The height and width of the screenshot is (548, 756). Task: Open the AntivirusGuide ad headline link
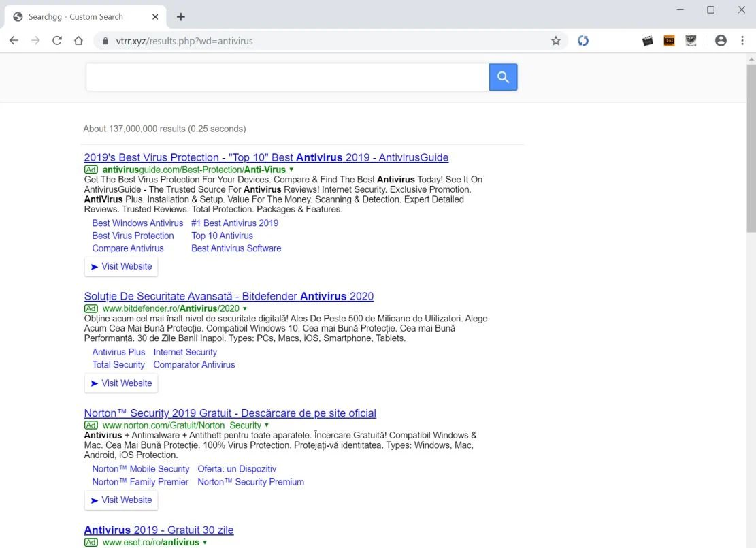point(266,157)
